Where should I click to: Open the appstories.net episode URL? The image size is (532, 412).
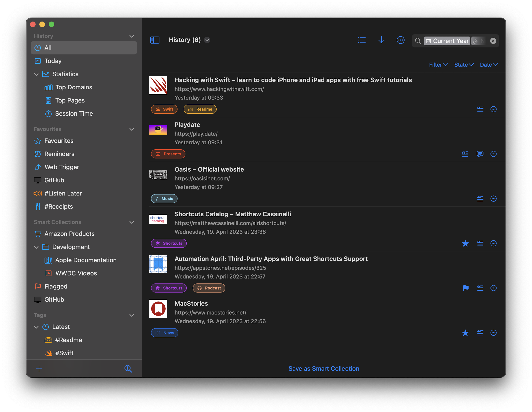220,268
